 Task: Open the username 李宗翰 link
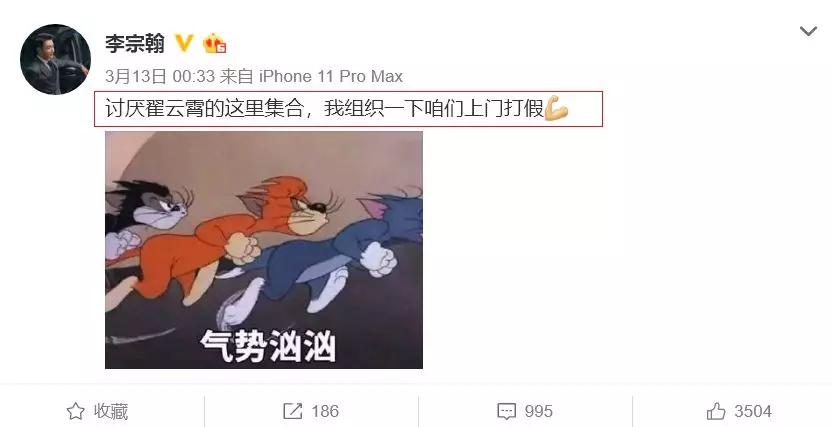(x=135, y=43)
